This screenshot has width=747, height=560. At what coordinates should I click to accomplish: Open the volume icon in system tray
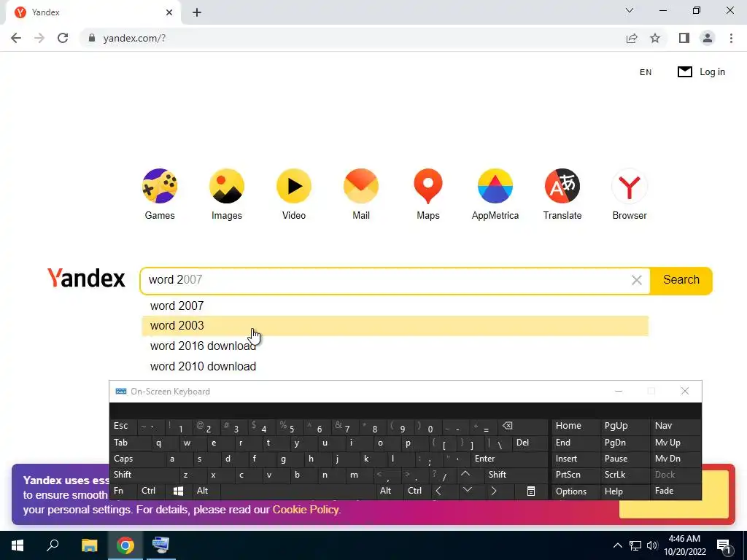pyautogui.click(x=652, y=545)
